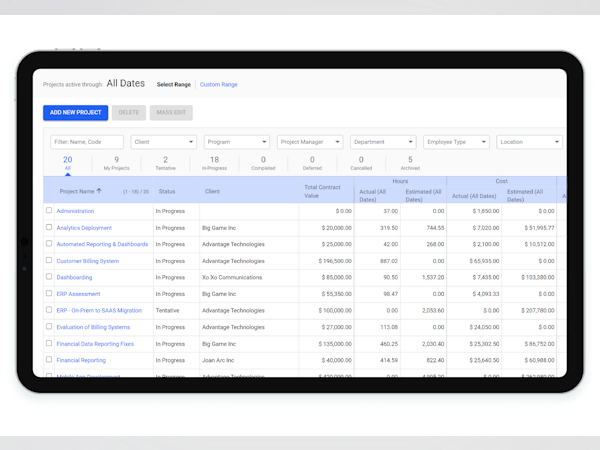Open Evaluation of Billing Systems project
Image resolution: width=600 pixels, height=450 pixels.
(x=93, y=327)
